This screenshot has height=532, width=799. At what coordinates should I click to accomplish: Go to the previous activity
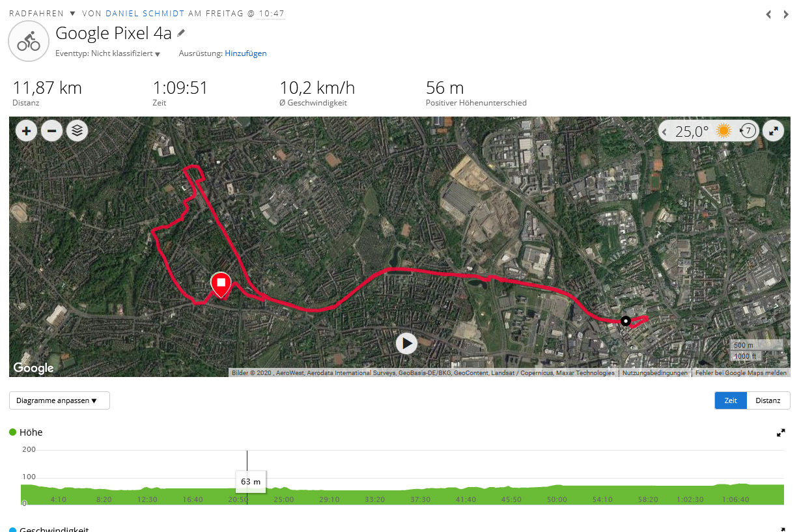click(x=768, y=14)
